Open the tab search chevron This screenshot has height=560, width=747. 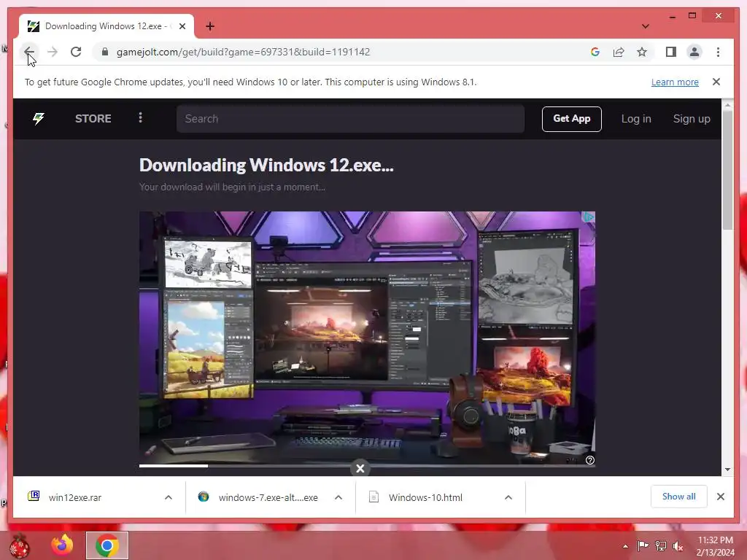(646, 26)
